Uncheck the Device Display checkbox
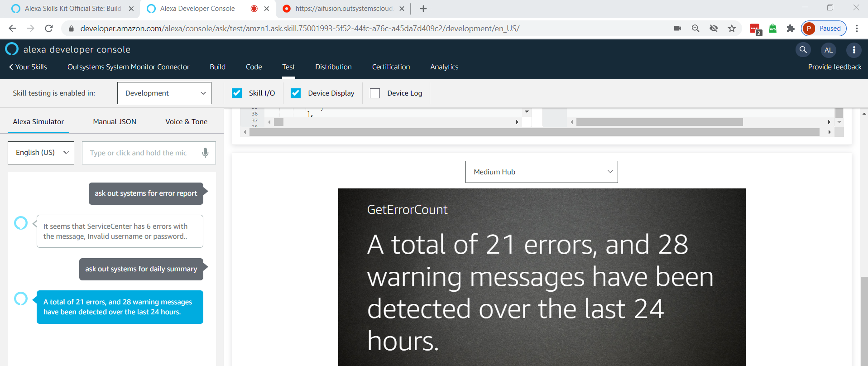 click(x=296, y=93)
